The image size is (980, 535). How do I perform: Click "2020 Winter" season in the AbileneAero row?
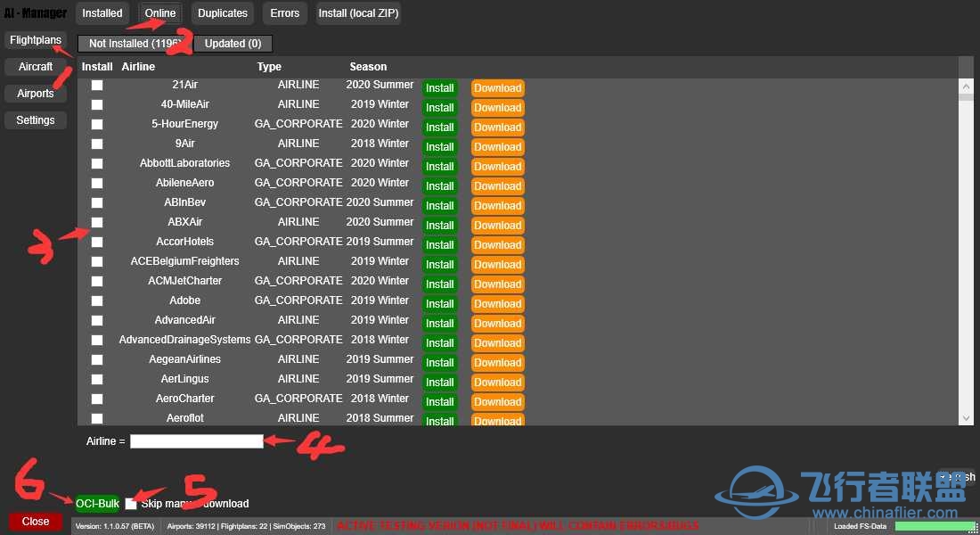(x=380, y=183)
